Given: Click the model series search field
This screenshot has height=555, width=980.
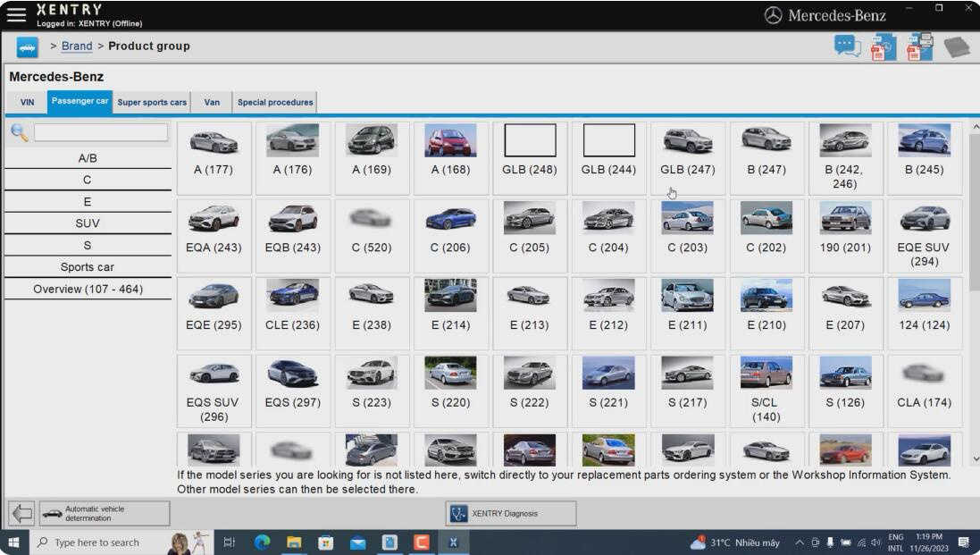Looking at the screenshot, I should [101, 132].
